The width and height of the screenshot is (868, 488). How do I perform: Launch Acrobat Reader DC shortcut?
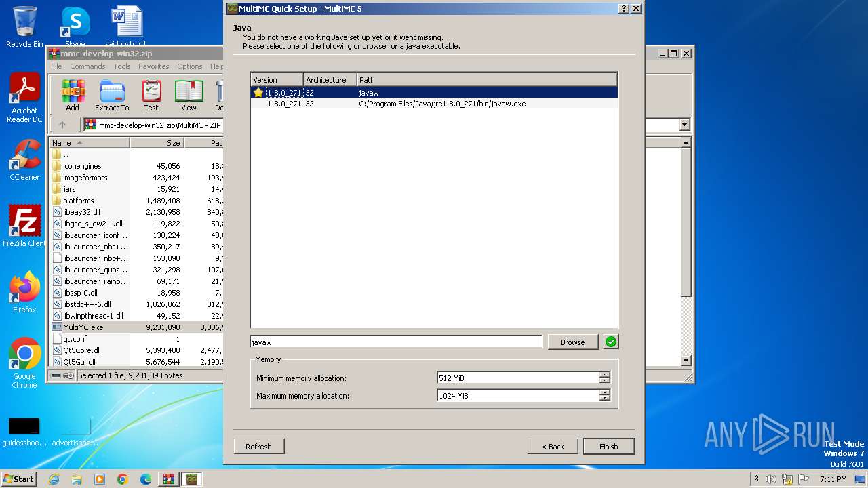pos(24,98)
